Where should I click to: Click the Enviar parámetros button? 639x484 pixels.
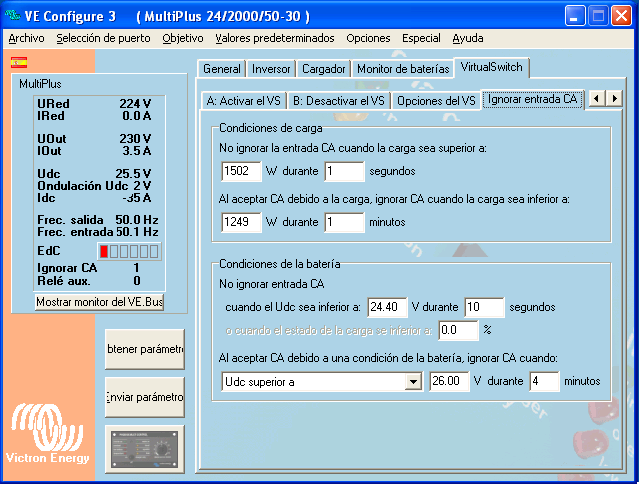[145, 397]
